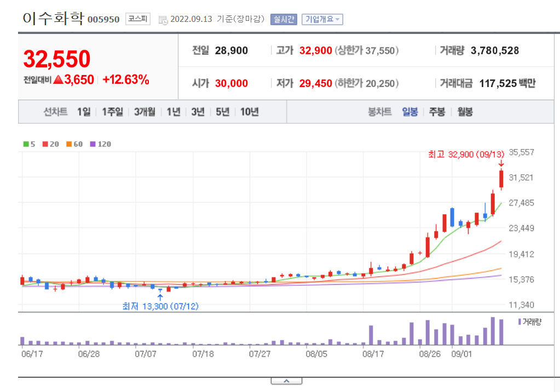The width and height of the screenshot is (560, 392).
Task: Click the current price 32,550
Action: point(57,59)
